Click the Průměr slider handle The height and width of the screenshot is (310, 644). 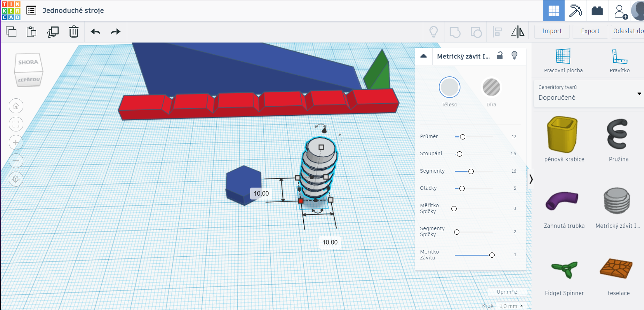coord(463,137)
